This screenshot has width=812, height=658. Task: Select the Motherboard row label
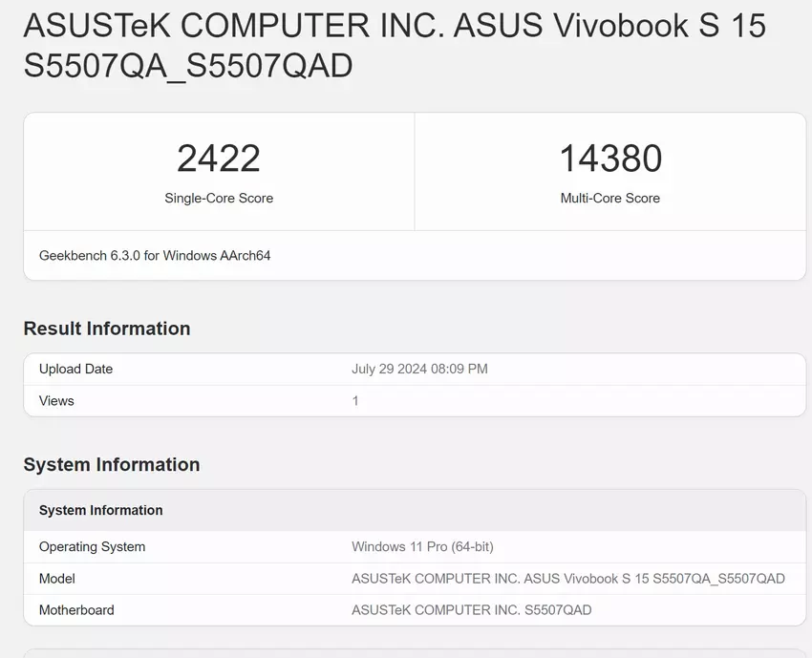pyautogui.click(x=76, y=610)
